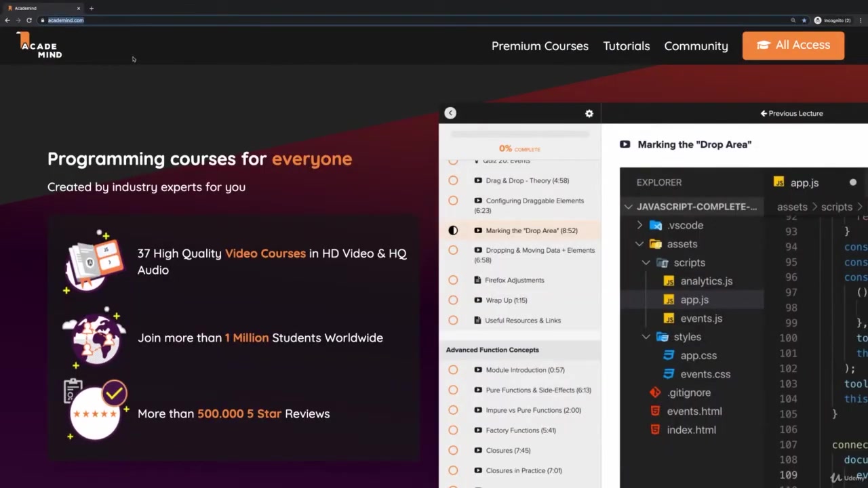Screen dimensions: 868x488
Task: Go to Previous Lecture
Action: (x=791, y=113)
